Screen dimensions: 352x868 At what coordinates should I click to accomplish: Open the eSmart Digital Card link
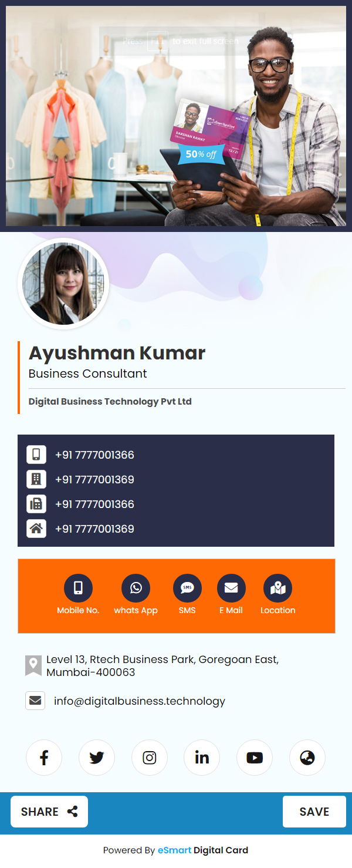tap(203, 850)
